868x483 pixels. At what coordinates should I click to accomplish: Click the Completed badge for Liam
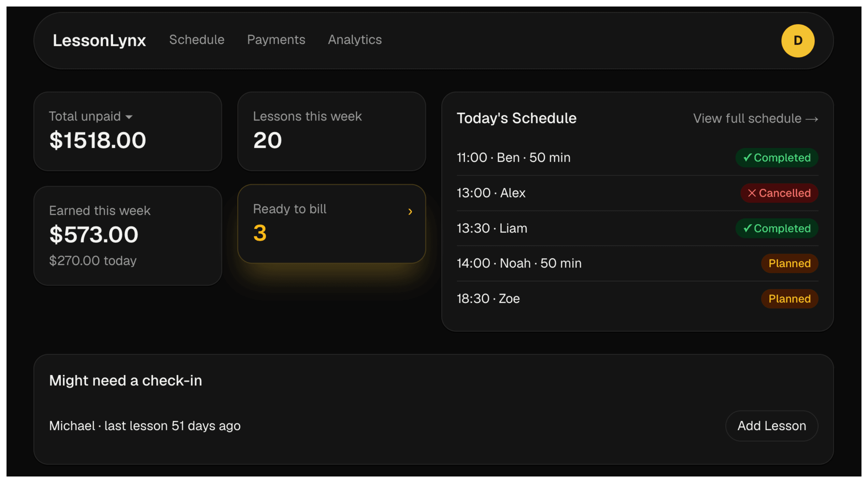coord(777,228)
